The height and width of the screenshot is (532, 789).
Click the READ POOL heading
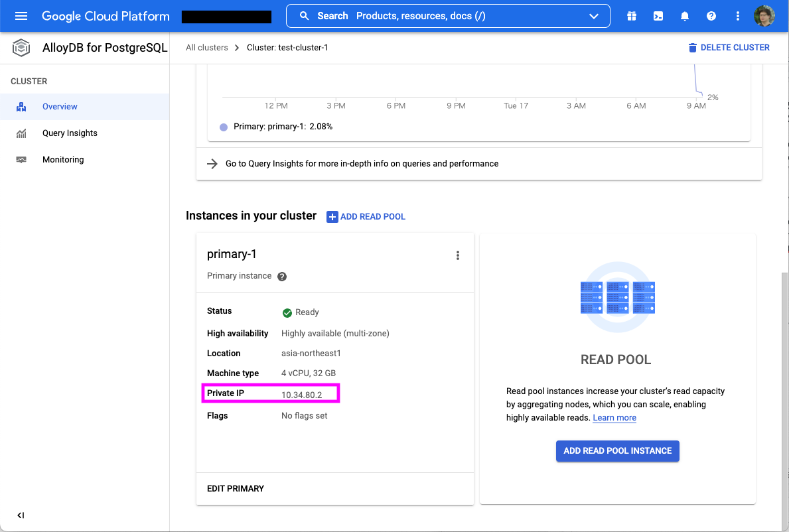(x=615, y=360)
